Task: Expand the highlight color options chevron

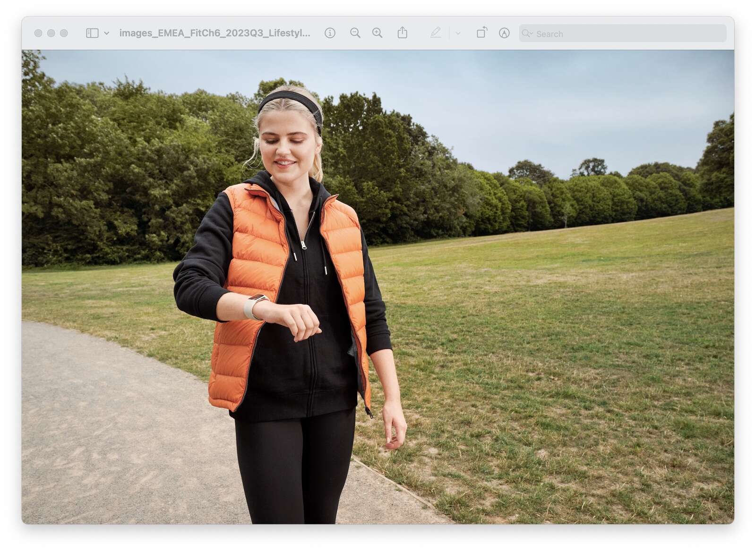Action: (x=457, y=33)
